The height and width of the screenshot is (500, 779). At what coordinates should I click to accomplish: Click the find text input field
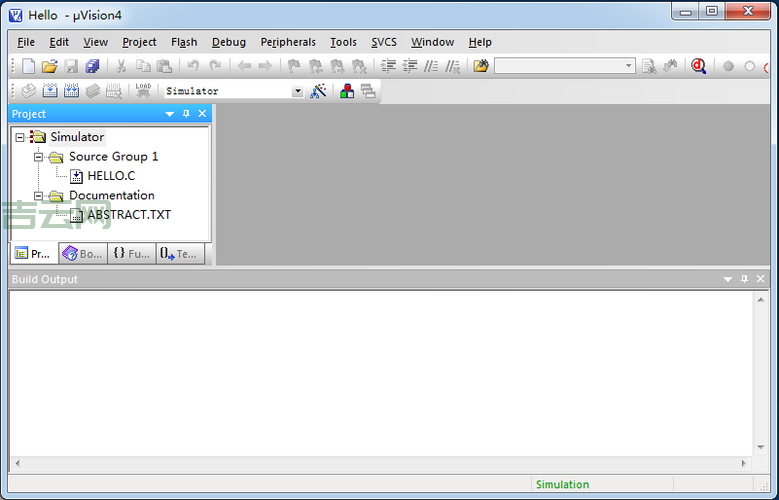click(558, 66)
